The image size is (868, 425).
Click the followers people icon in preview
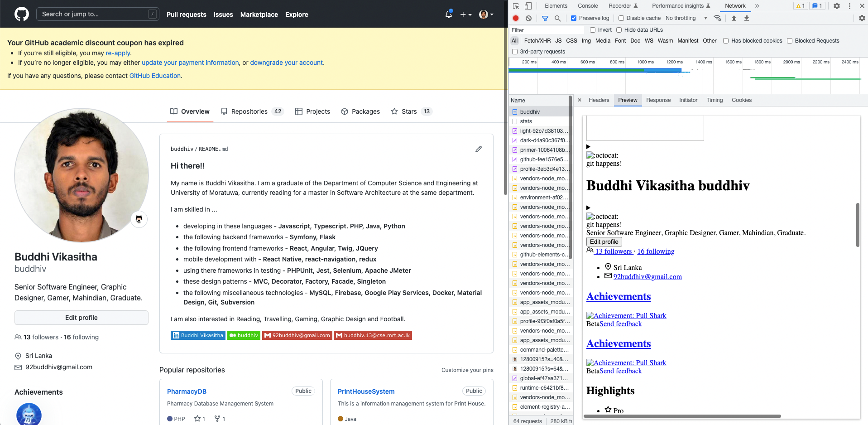tap(590, 250)
